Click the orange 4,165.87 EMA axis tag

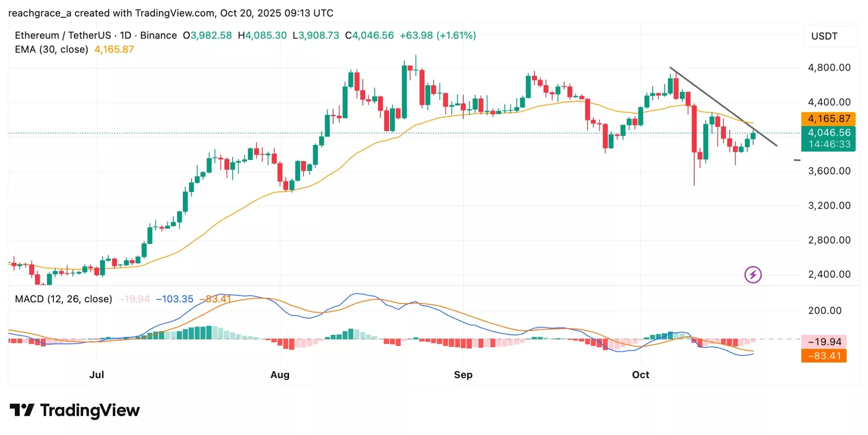[x=829, y=119]
